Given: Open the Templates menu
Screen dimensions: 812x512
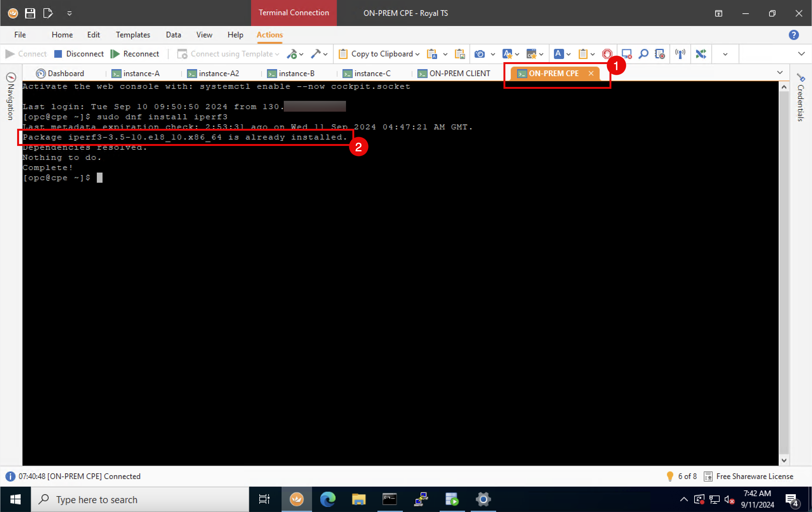Looking at the screenshot, I should (x=133, y=35).
